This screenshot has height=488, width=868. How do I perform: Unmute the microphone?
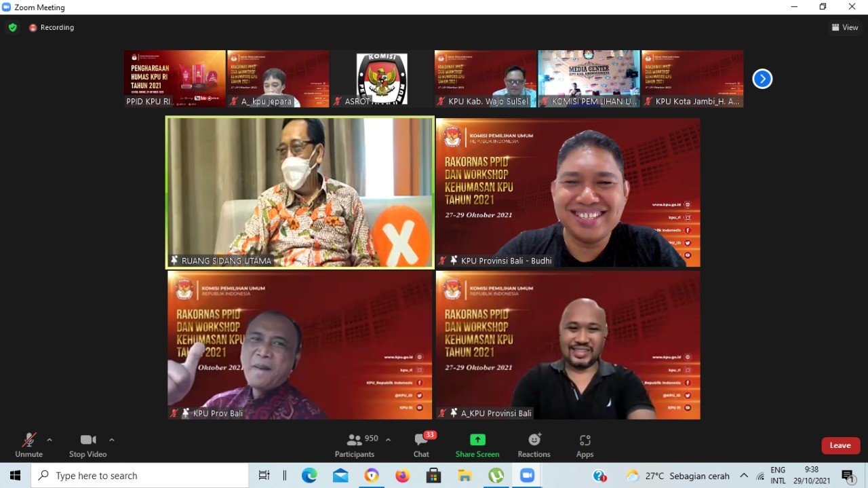pyautogui.click(x=28, y=445)
